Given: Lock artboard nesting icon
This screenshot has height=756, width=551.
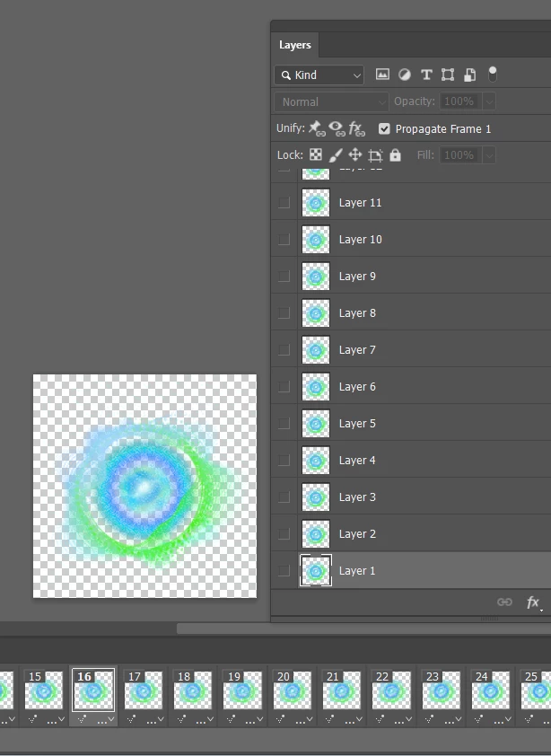Looking at the screenshot, I should tap(375, 155).
